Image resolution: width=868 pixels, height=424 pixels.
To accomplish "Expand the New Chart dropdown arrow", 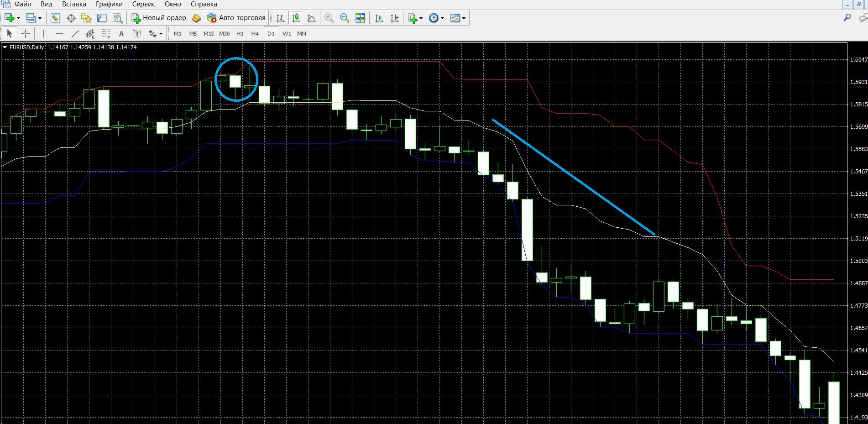I will 18,18.
